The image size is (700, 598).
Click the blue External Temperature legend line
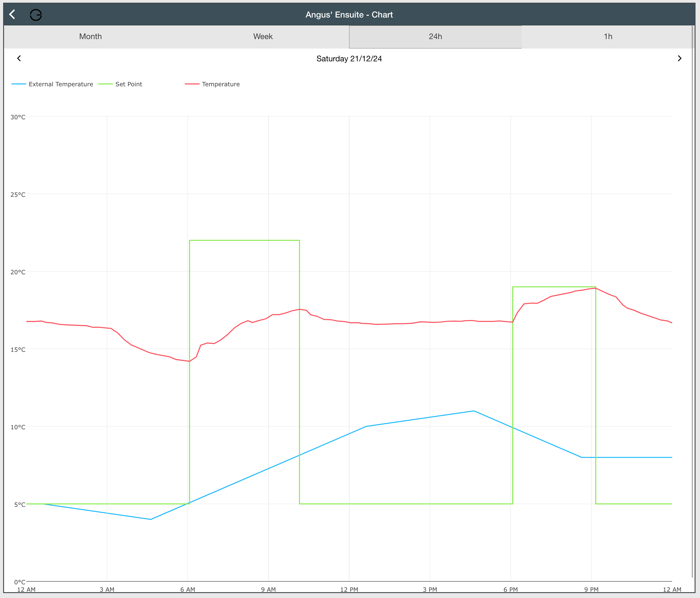[19, 84]
